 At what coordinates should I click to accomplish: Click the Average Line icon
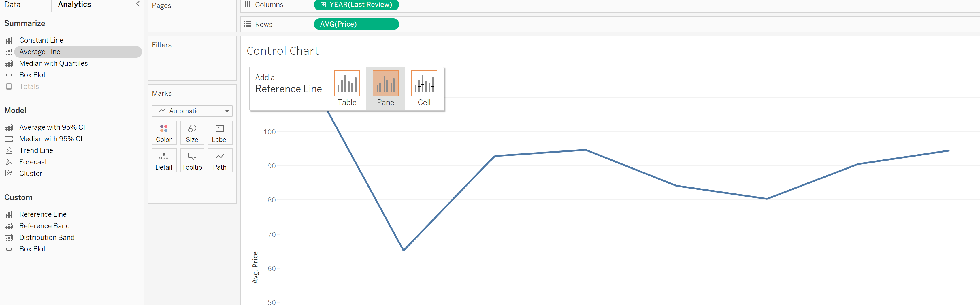(9, 52)
